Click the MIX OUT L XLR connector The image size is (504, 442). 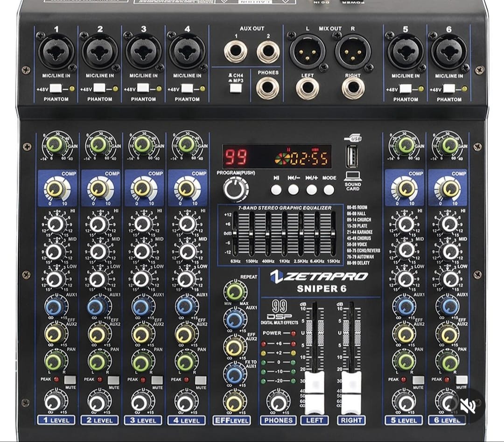[x=307, y=51]
